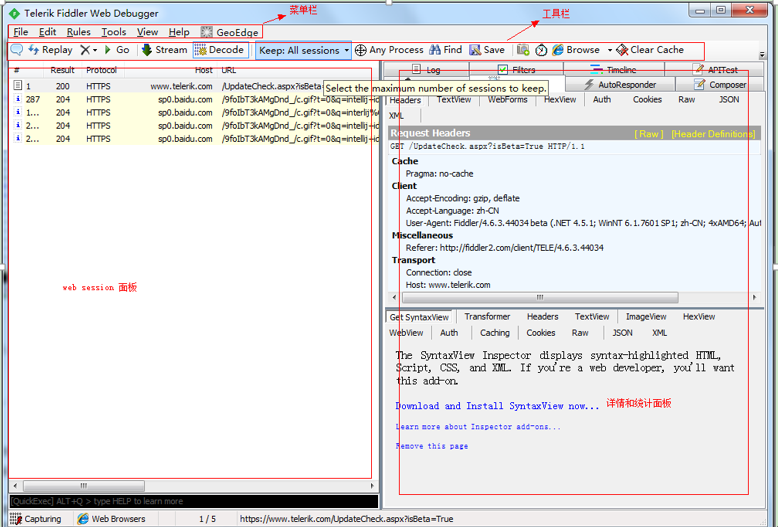Open the Rules menu
The image size is (778, 527).
click(78, 32)
